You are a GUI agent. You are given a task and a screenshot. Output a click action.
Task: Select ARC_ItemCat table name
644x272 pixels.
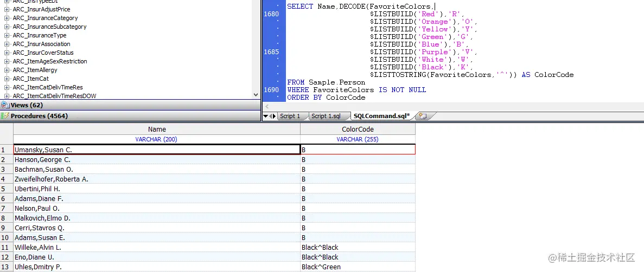click(31, 79)
